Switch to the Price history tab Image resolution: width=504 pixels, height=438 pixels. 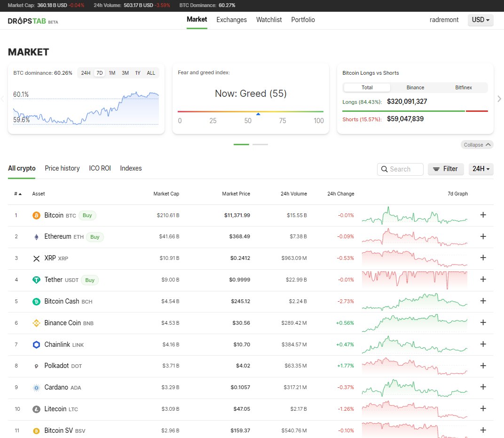click(62, 168)
